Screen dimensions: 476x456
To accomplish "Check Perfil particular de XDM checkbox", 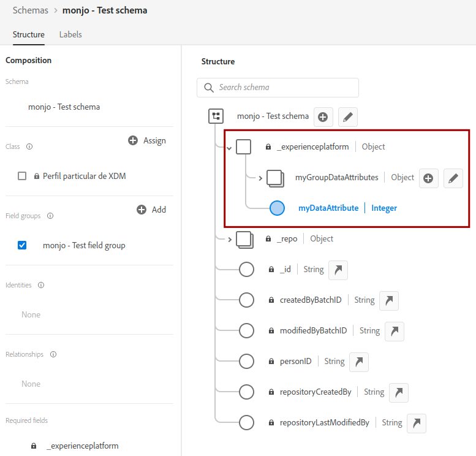I will click(22, 176).
